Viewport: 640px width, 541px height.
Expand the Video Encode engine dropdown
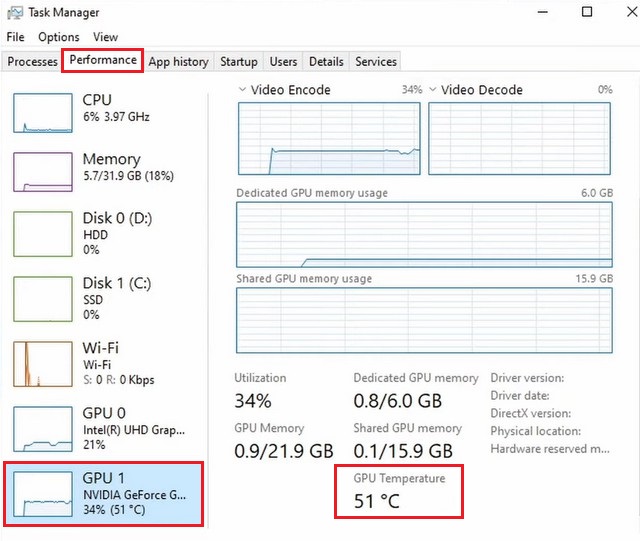(x=242, y=89)
